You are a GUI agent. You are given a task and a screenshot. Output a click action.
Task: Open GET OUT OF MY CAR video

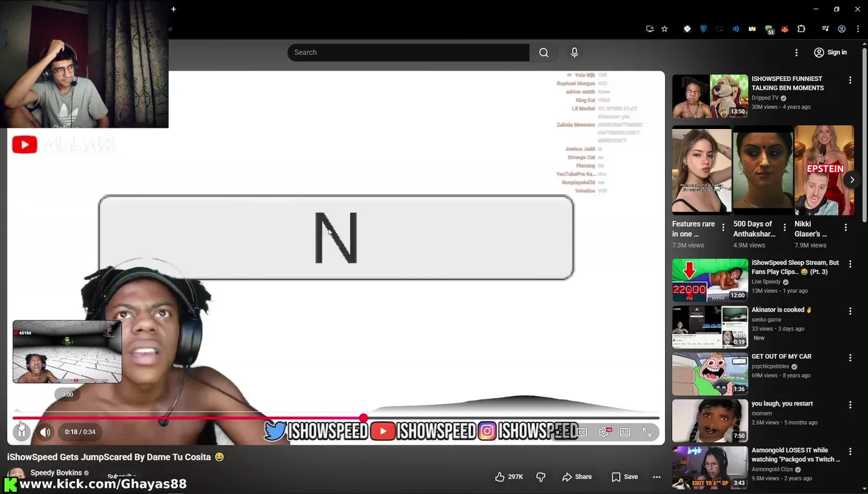tap(710, 373)
